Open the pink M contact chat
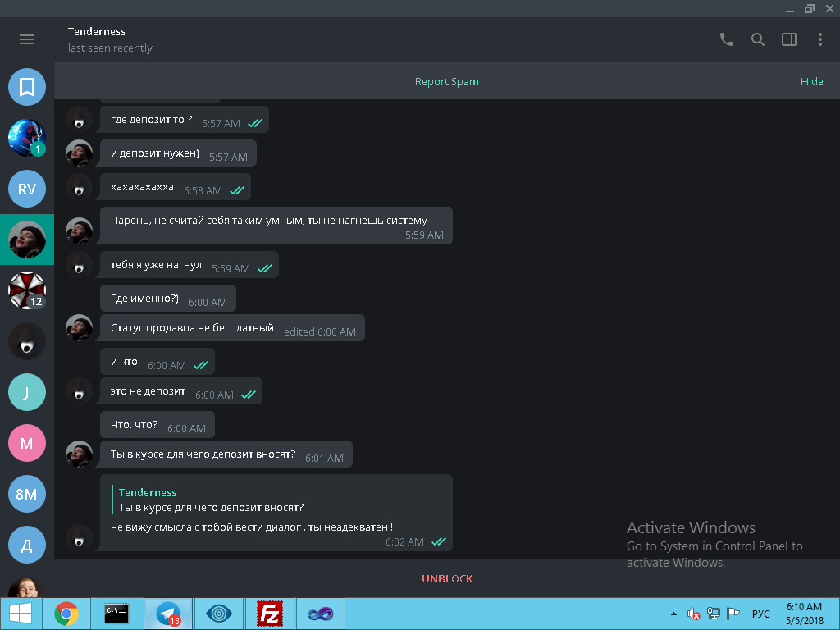This screenshot has width=840, height=630. click(x=27, y=443)
